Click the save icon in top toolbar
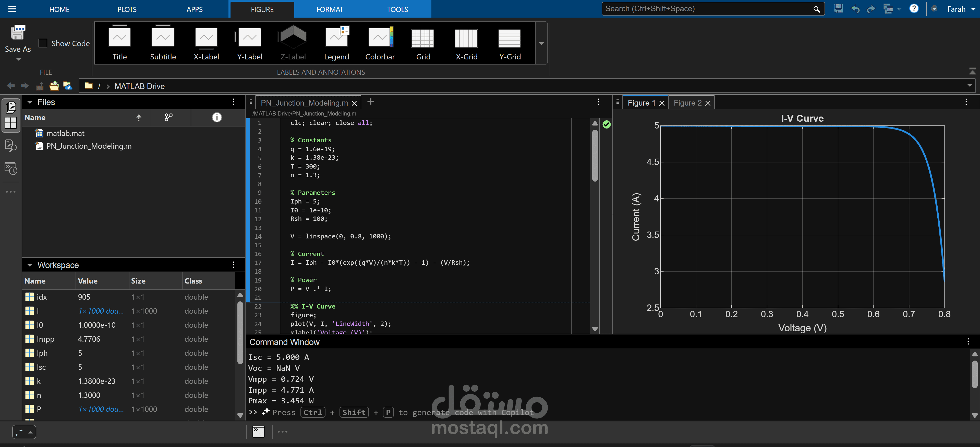The height and width of the screenshot is (447, 980). click(x=839, y=9)
